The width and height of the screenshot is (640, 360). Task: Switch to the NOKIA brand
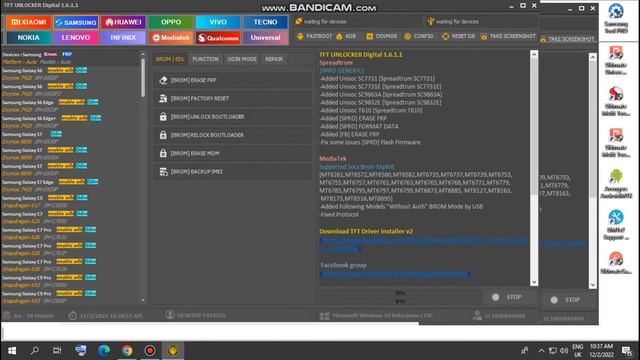pos(28,38)
